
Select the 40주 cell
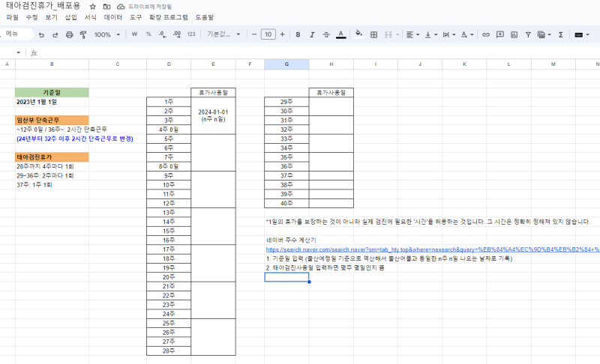pyautogui.click(x=286, y=203)
